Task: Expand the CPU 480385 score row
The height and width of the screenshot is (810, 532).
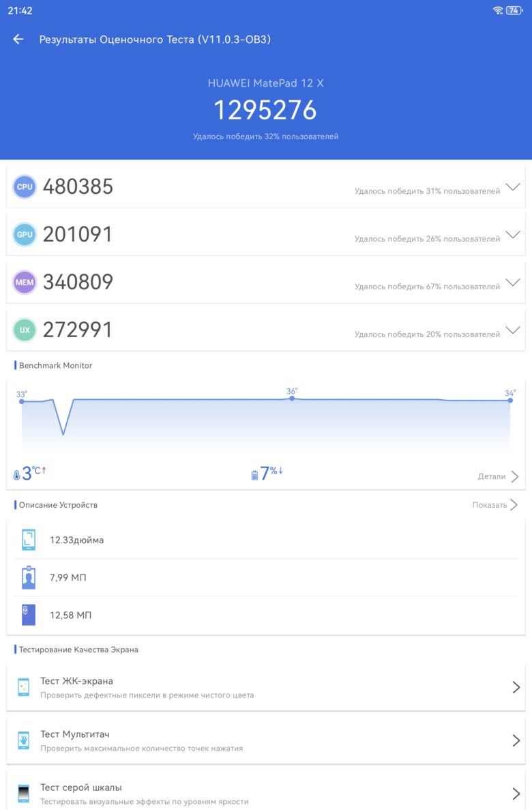Action: 265,187
